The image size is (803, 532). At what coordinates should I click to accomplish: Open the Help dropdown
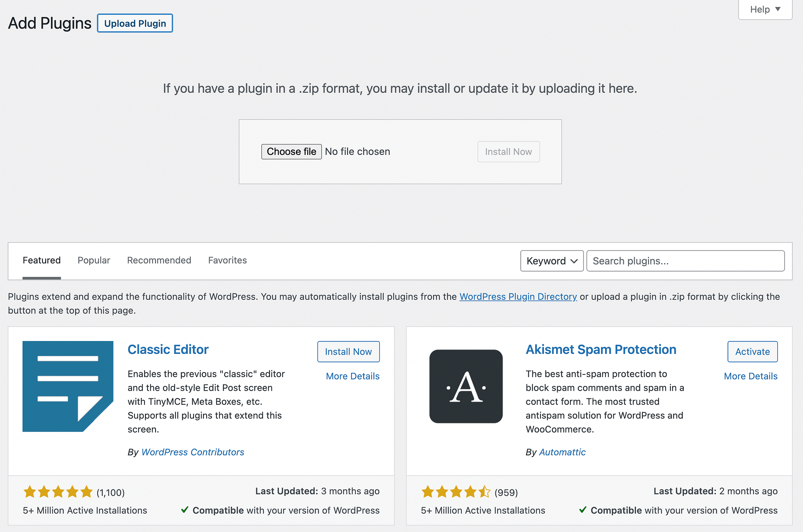(765, 9)
